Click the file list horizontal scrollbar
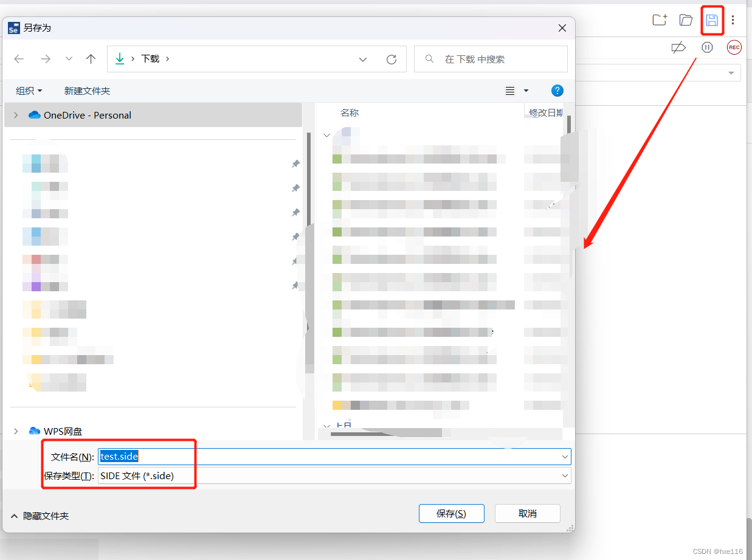Viewport: 752px width, 560px height. [x=386, y=433]
